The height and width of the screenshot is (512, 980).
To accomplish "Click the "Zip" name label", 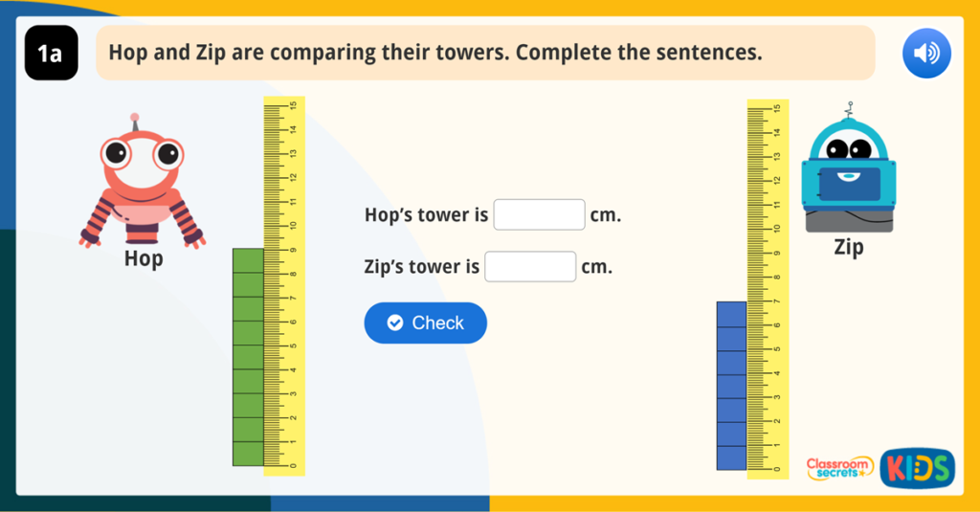I will [849, 248].
